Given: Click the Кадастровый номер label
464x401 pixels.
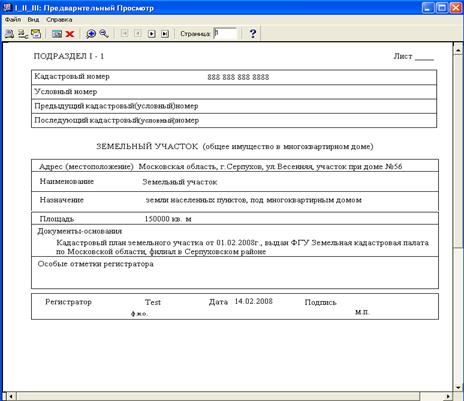Looking at the screenshot, I should (x=72, y=76).
